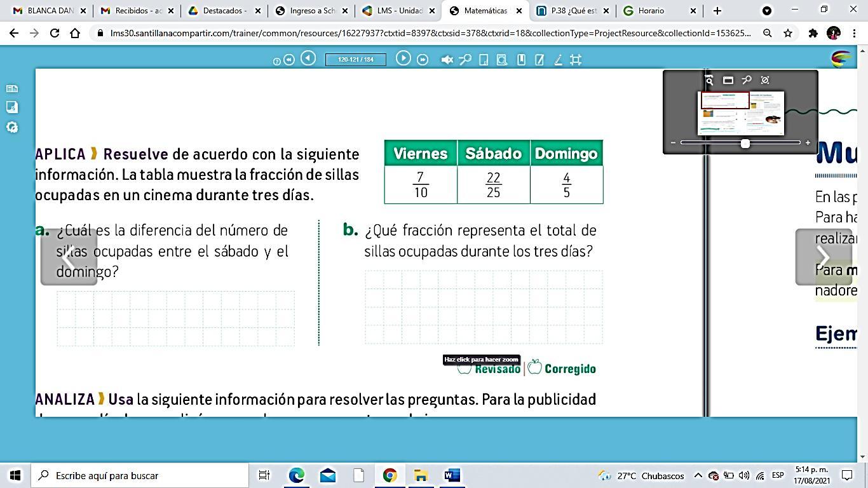Image resolution: width=868 pixels, height=488 pixels.
Task: Toggle fullscreen mode in viewer toolbar
Action: coord(576,60)
